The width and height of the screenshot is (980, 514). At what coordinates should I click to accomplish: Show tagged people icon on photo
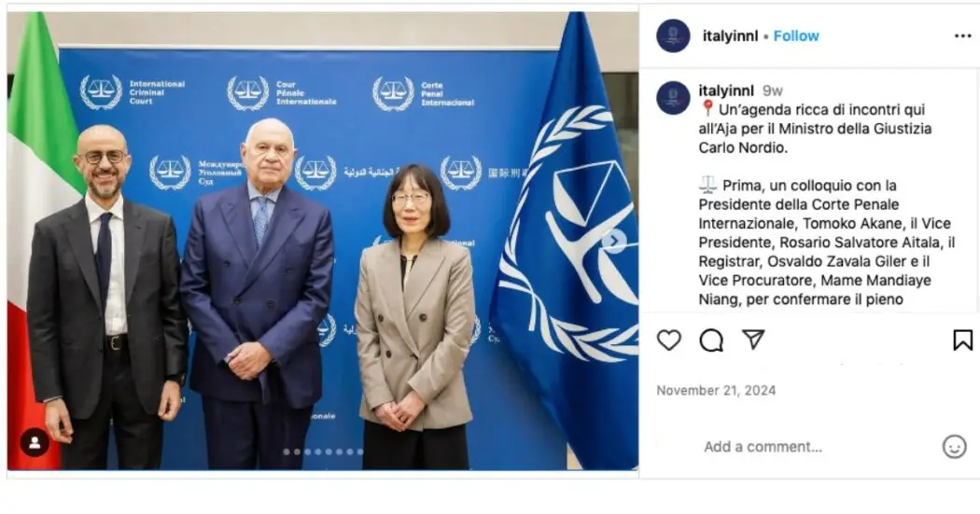click(35, 442)
